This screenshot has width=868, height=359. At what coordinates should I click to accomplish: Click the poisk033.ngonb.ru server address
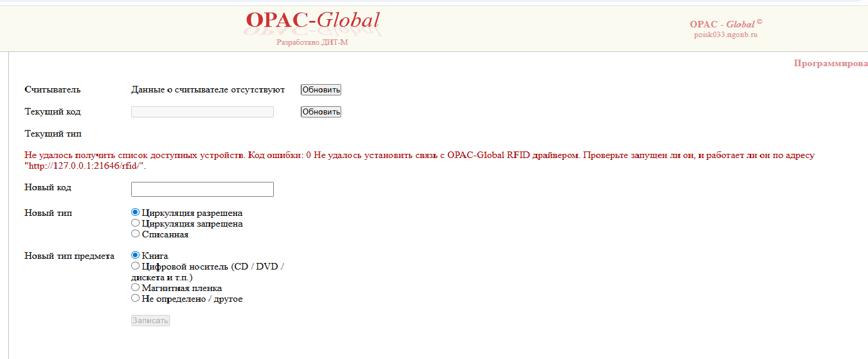coord(725,35)
